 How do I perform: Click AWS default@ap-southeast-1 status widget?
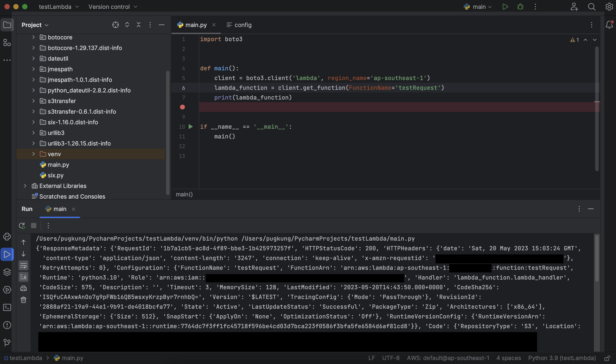[x=448, y=358]
